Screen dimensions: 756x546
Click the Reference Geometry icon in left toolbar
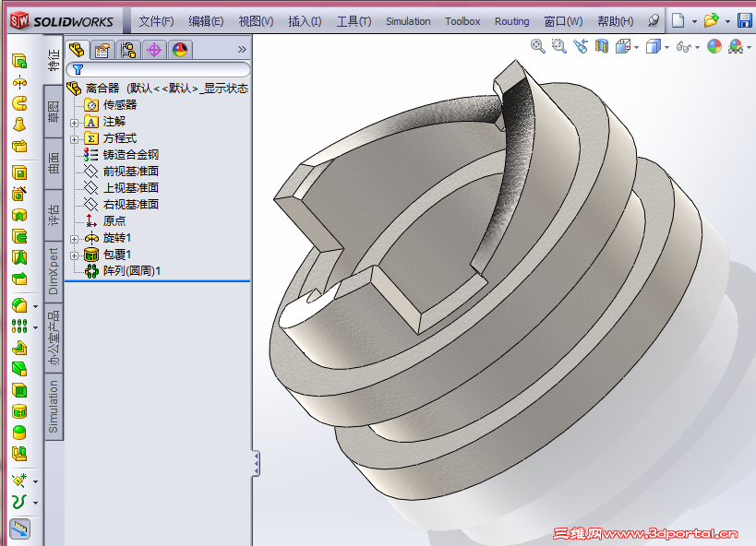coord(19,481)
